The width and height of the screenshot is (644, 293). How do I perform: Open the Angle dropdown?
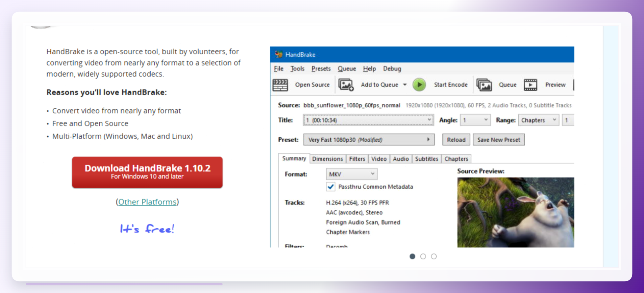[x=475, y=120]
